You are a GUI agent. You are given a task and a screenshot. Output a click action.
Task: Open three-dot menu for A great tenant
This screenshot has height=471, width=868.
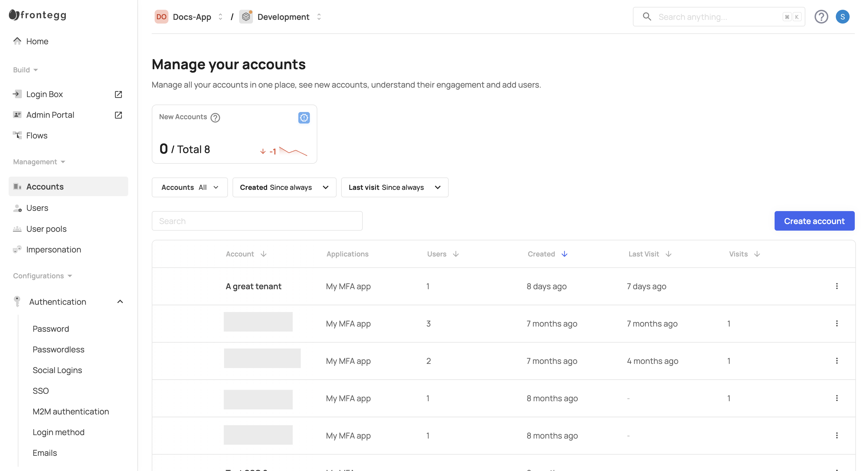(836, 286)
